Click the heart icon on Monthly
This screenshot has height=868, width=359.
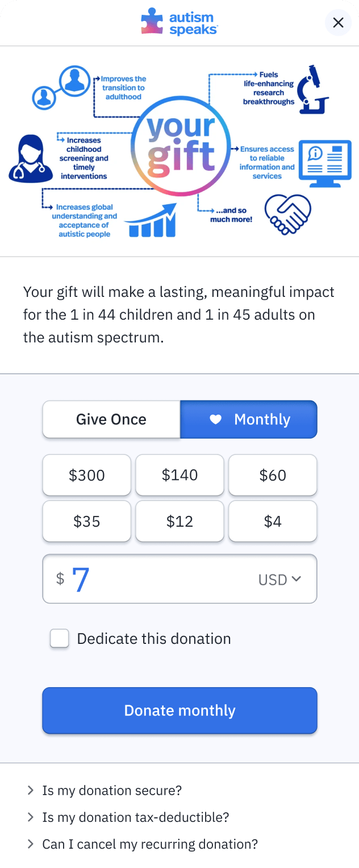point(215,420)
